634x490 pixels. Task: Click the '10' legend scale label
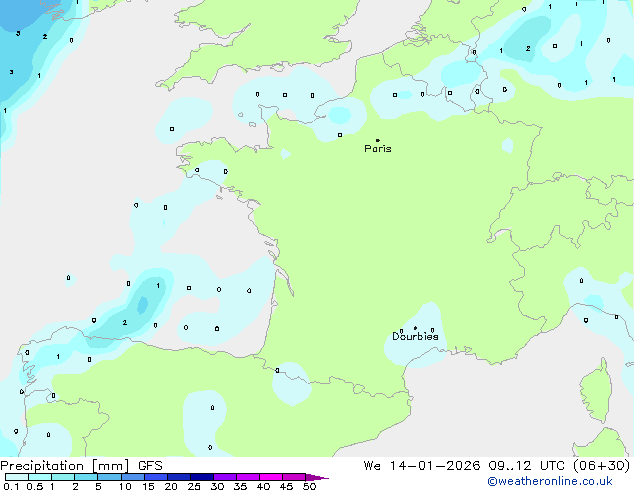click(125, 486)
